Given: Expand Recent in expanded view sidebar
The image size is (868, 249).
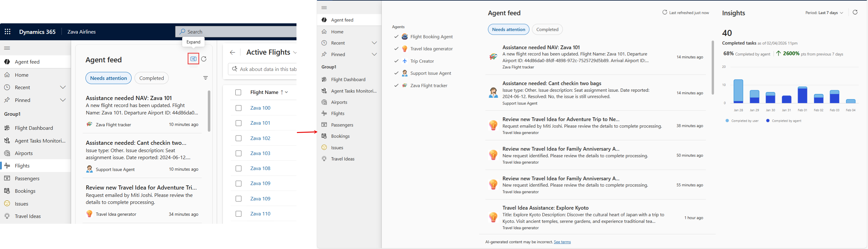Looking at the screenshot, I should coord(374,43).
